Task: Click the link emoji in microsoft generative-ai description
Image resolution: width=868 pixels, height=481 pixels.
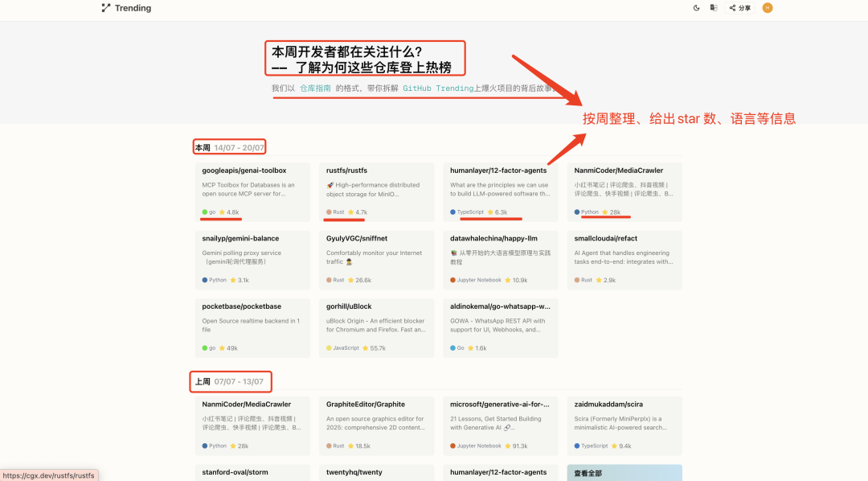Action: point(508,428)
